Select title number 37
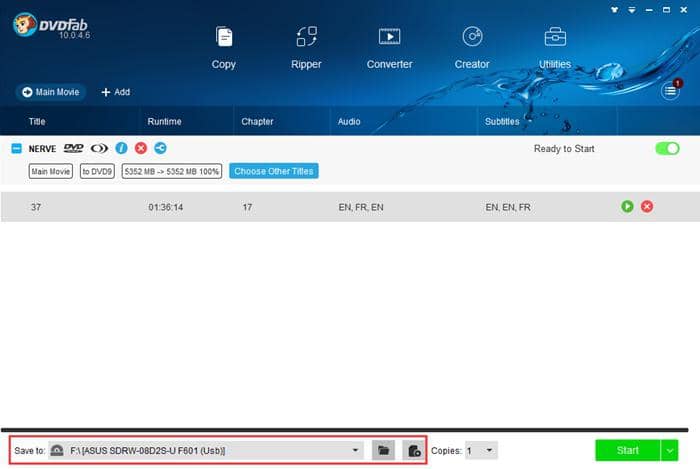The width and height of the screenshot is (700, 469). point(36,207)
